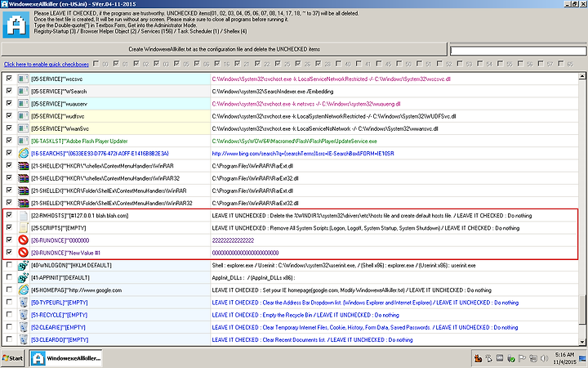This screenshot has width=588, height=368.
Task: Click Create WindowexeAllkiller.txt configuration button
Action: (x=225, y=49)
